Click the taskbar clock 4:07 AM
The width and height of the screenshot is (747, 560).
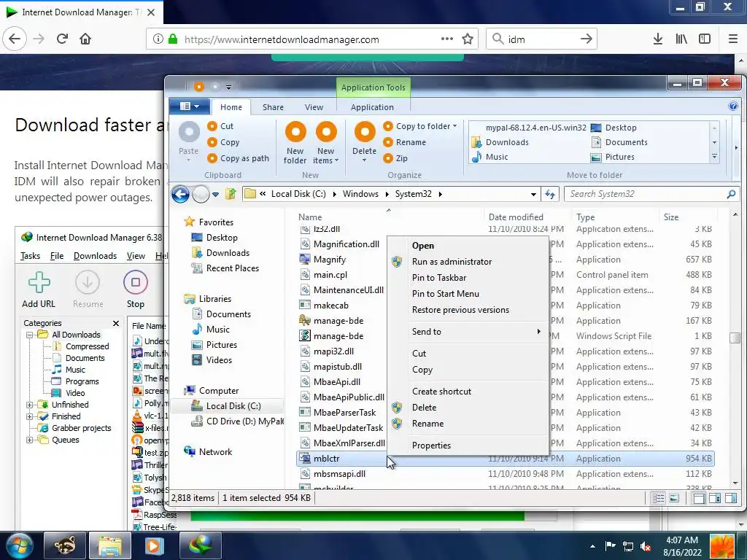(682, 540)
